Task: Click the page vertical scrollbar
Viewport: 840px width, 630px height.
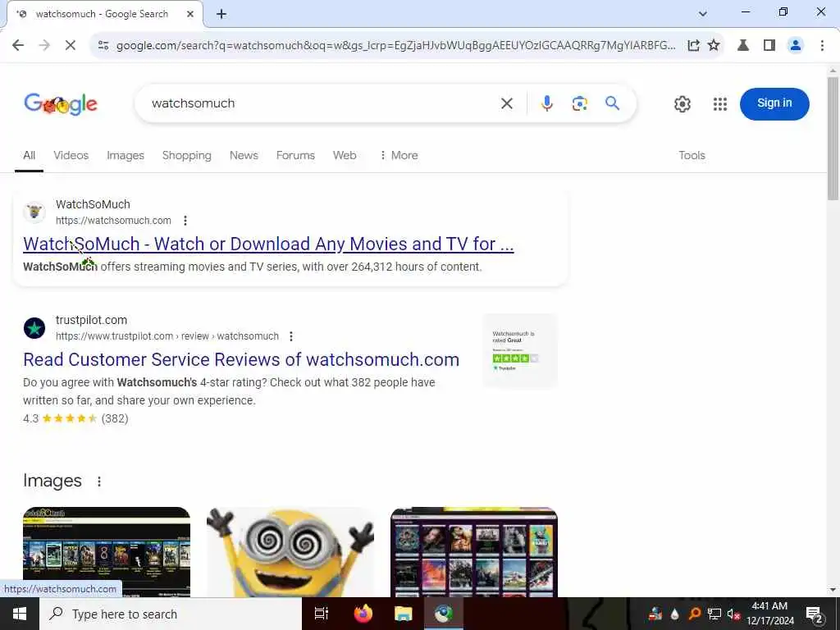Action: (833, 139)
